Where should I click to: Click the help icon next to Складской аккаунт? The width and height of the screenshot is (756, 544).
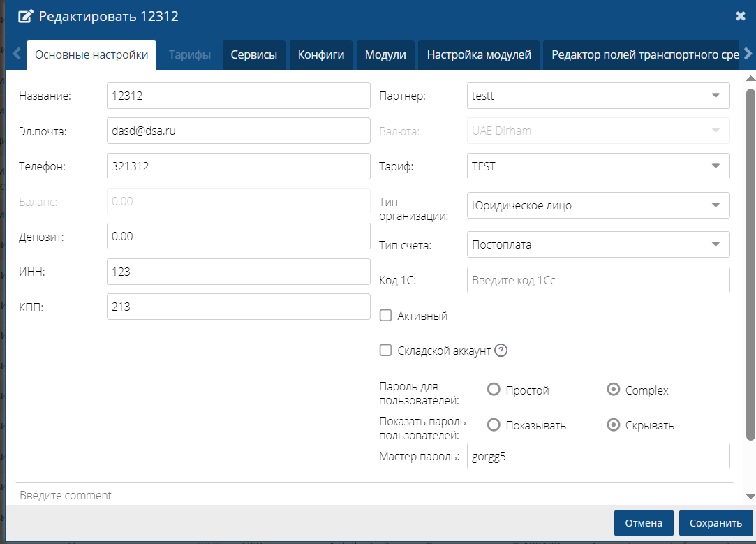[x=501, y=351]
